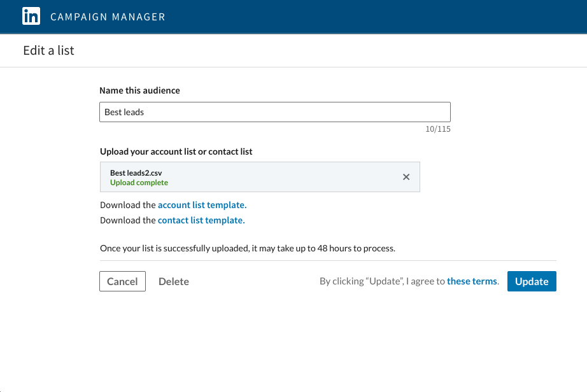Click the "By clicking Update, I agree" text
The image size is (587, 392).
(382, 281)
